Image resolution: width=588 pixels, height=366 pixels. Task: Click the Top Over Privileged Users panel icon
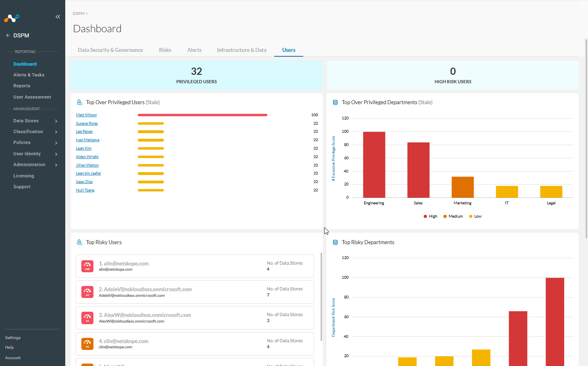80,103
